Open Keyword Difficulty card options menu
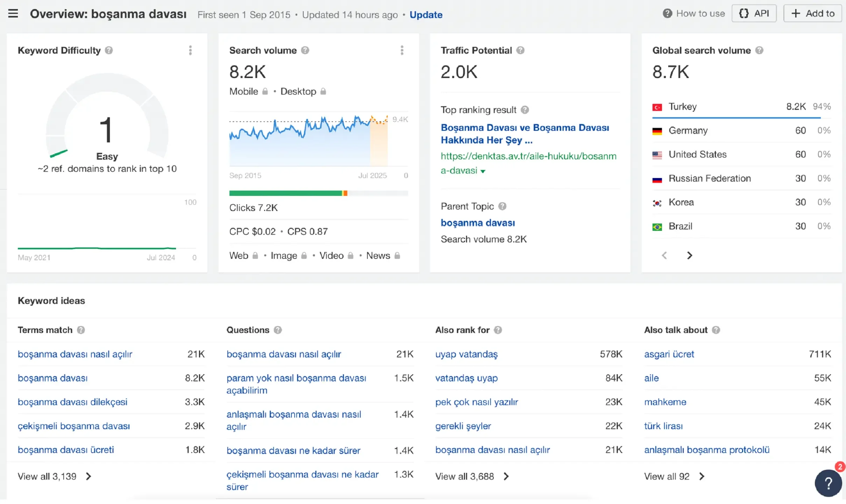Screen dimensions: 846x504 190,50
